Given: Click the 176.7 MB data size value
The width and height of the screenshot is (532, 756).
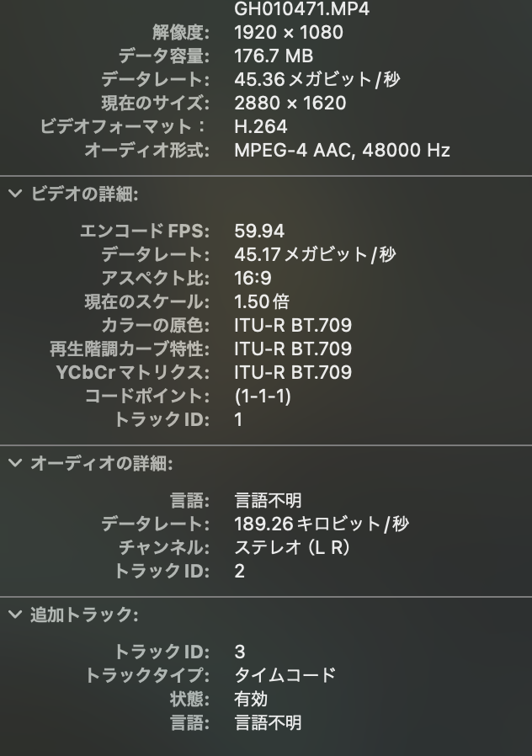Looking at the screenshot, I should (x=273, y=56).
